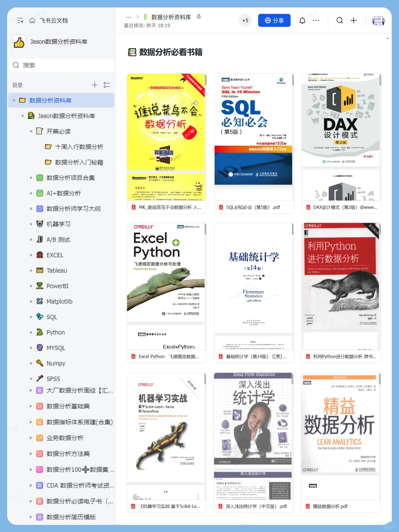Add a new item with the directory plus icon
399x532 pixels.
point(95,85)
